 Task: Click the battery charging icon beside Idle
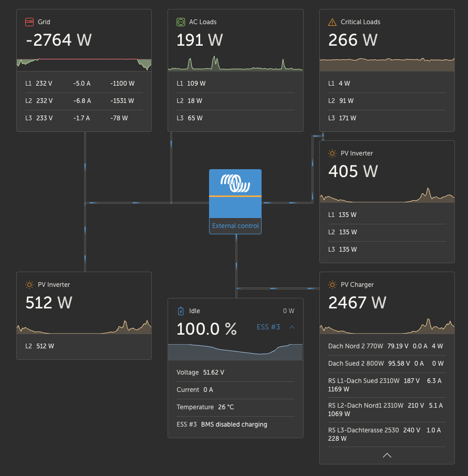(181, 311)
